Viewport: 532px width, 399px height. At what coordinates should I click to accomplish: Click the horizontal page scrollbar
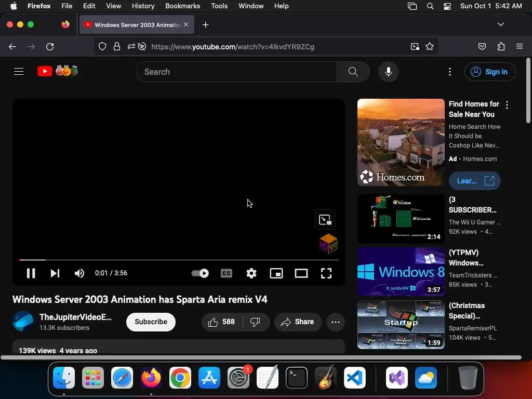click(x=261, y=357)
